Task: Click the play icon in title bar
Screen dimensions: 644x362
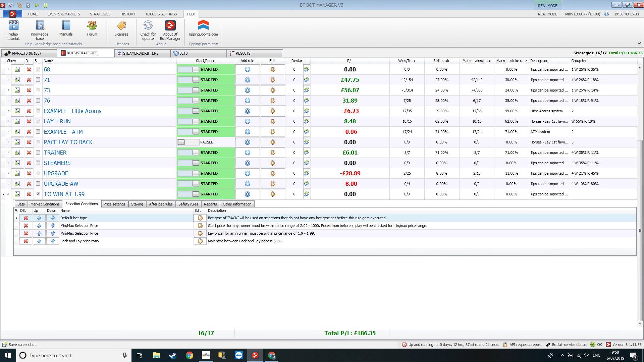Action: click(37, 5)
